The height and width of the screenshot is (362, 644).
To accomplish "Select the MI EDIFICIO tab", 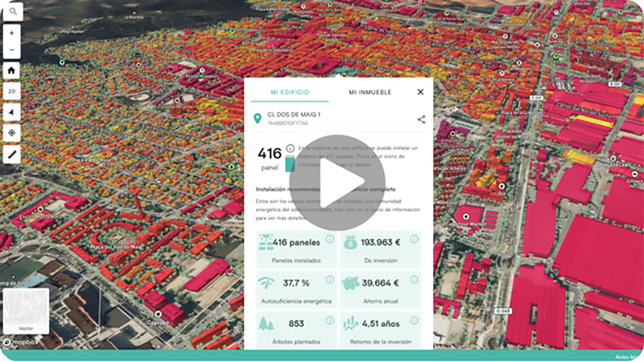I will 289,92.
